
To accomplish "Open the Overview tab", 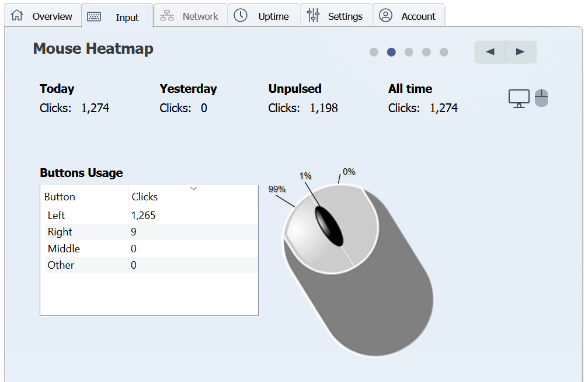I will pyautogui.click(x=43, y=16).
